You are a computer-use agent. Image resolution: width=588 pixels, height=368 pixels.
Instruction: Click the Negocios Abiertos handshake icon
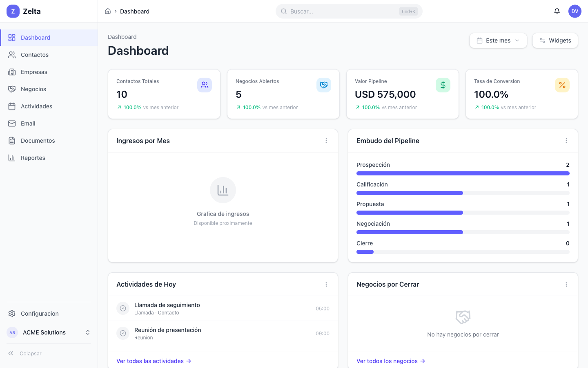click(x=324, y=85)
